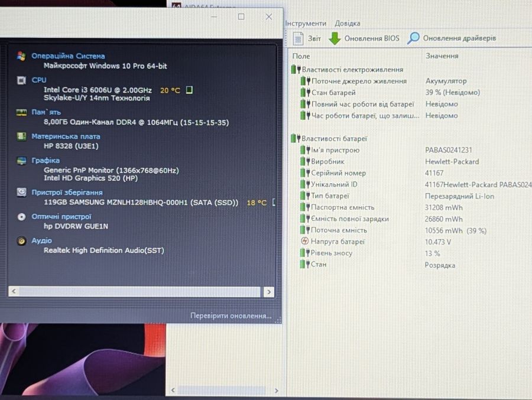Click the Speccy horizontal scrollbar track
The image size is (532, 400).
click(x=140, y=291)
